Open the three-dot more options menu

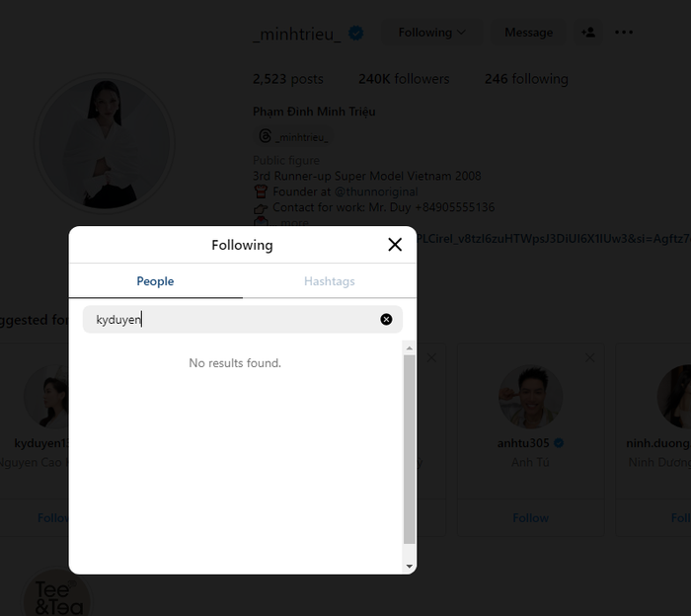[x=624, y=33]
